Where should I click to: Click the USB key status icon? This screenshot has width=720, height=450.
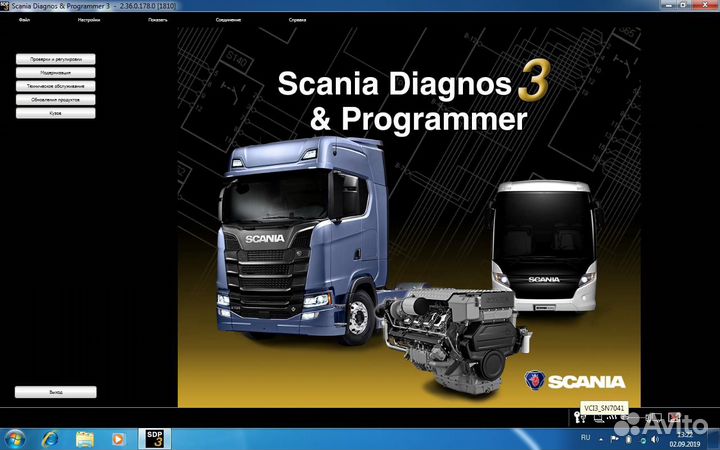point(579,417)
